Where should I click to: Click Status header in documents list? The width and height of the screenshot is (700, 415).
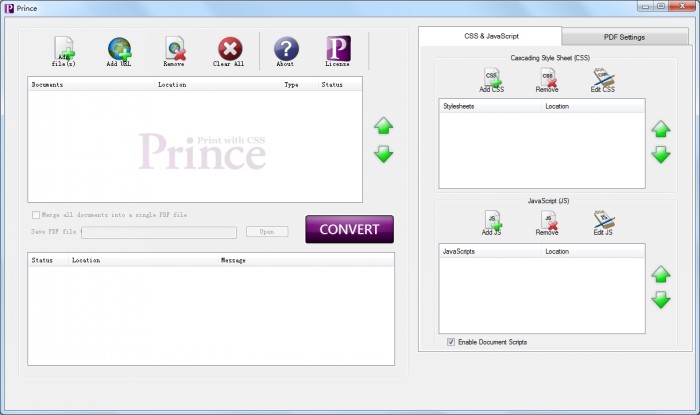340,84
